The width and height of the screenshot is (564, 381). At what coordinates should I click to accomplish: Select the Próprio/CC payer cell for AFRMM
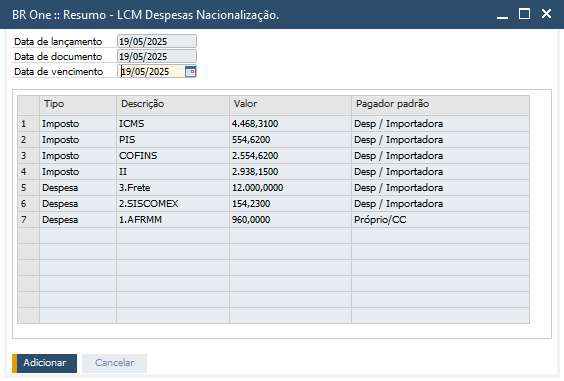[x=440, y=220]
